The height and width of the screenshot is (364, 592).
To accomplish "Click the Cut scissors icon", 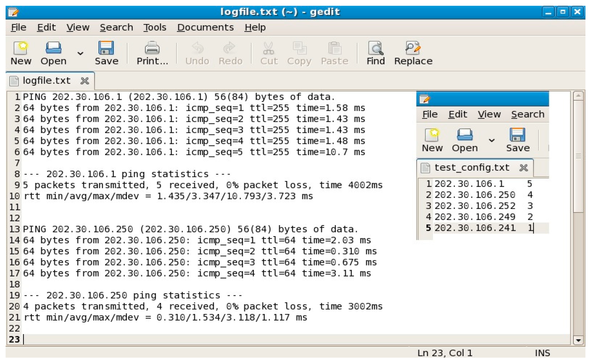I will click(x=269, y=48).
